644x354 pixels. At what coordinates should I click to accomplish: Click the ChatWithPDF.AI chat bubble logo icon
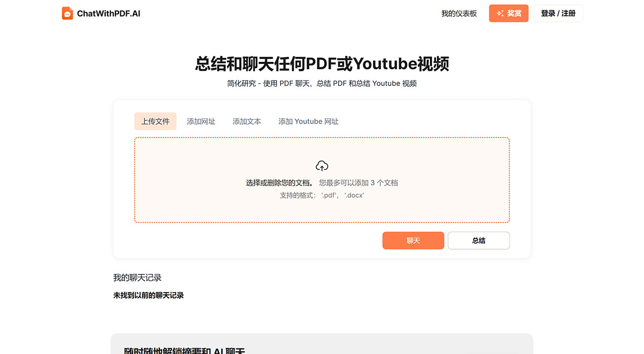[x=67, y=13]
